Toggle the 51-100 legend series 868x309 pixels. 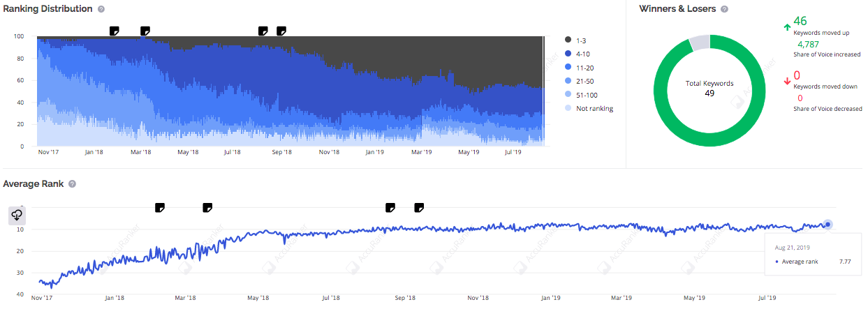[x=581, y=95]
